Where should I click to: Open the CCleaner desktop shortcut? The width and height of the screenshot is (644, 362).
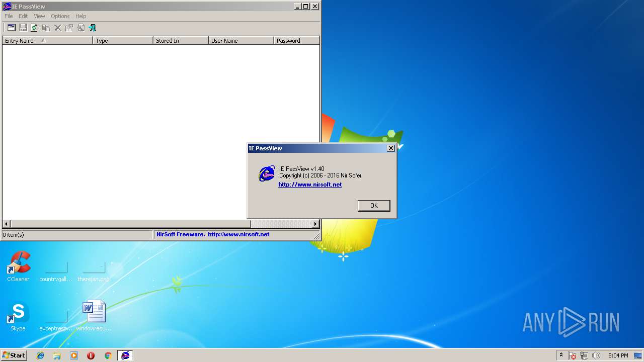tap(18, 266)
